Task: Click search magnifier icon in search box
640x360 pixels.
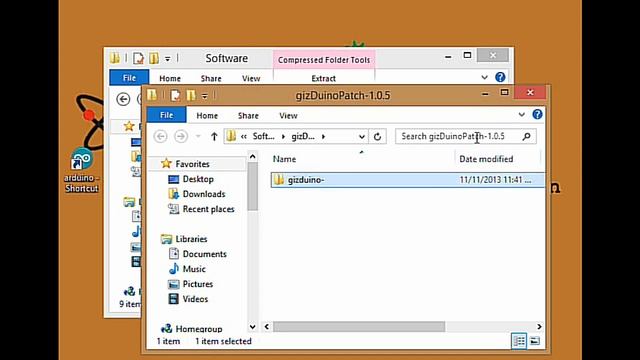Action: [x=527, y=136]
